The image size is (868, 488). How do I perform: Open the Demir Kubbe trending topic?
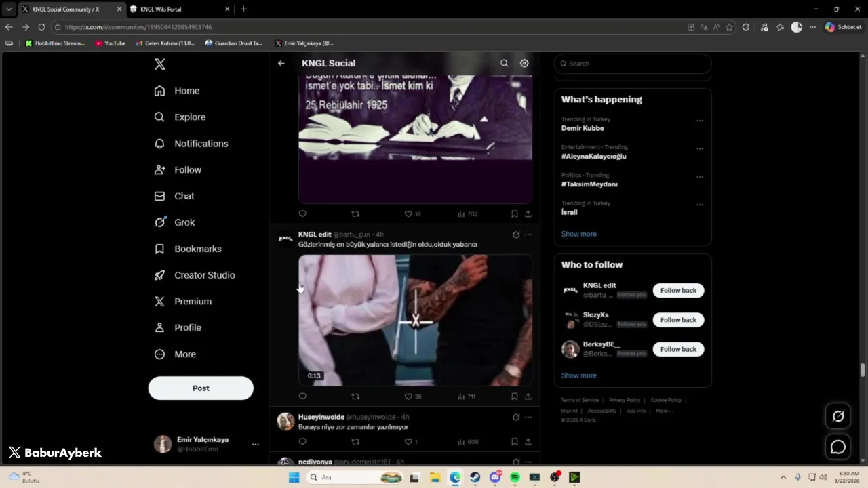click(x=583, y=128)
